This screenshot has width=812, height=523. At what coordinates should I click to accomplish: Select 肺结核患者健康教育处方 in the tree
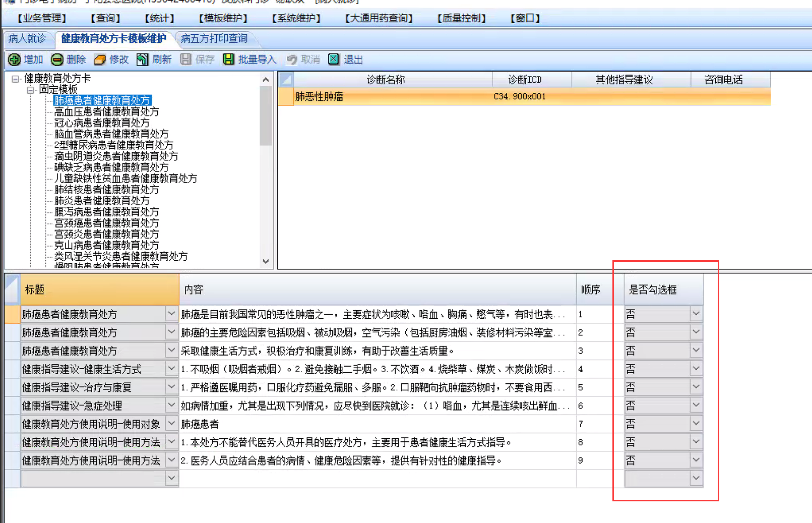(106, 190)
